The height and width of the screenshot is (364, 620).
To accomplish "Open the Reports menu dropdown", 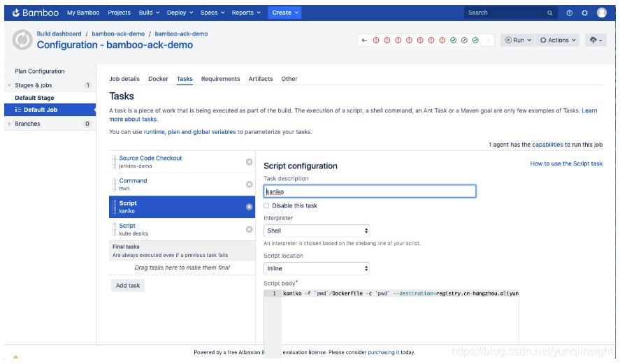I will coord(246,13).
